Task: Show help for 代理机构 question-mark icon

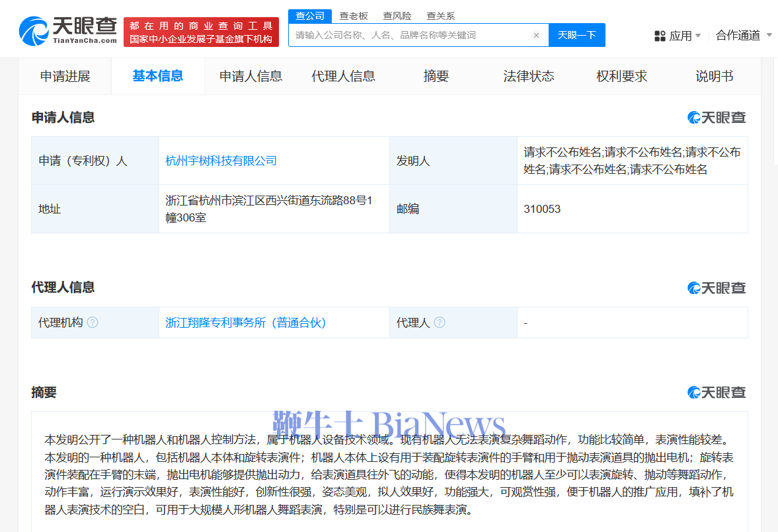Action: click(93, 323)
